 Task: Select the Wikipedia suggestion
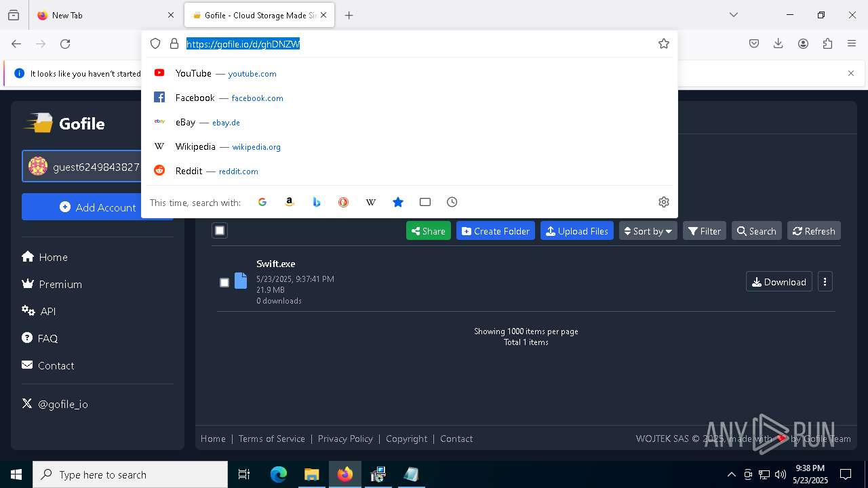(410, 146)
